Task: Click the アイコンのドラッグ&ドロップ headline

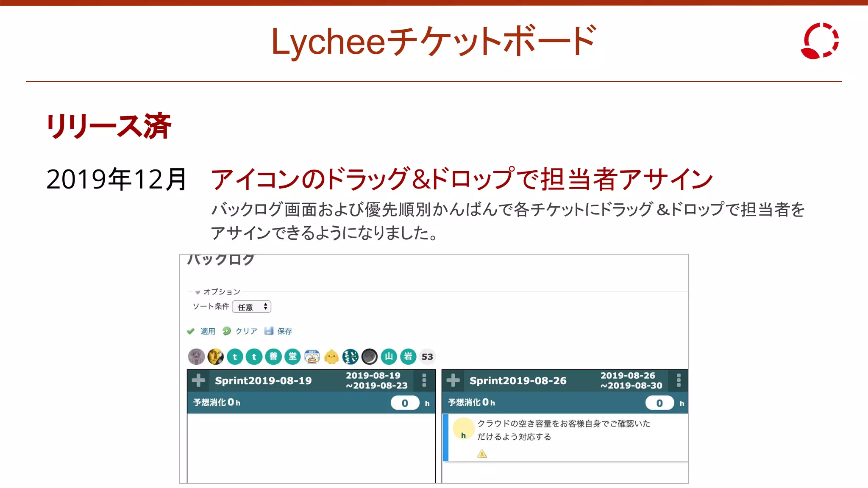Action: 462,179
